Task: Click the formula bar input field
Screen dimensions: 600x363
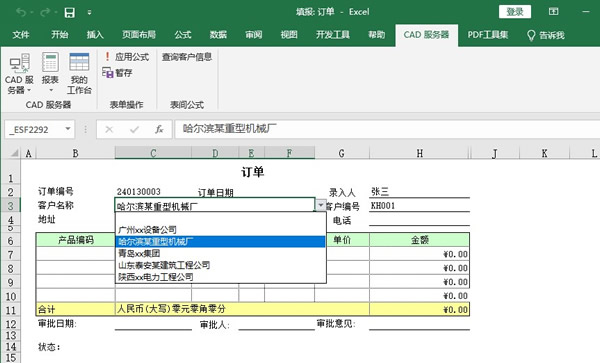Action: click(x=387, y=129)
